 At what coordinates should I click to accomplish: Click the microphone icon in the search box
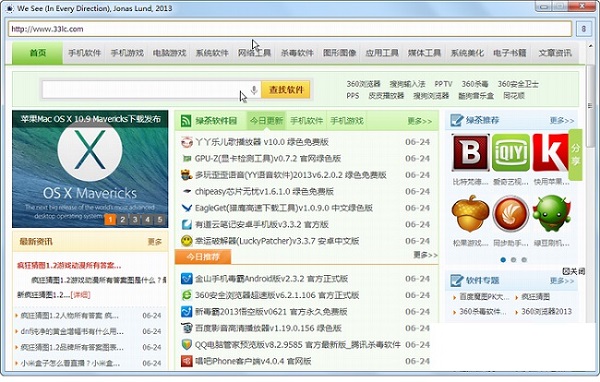point(254,90)
